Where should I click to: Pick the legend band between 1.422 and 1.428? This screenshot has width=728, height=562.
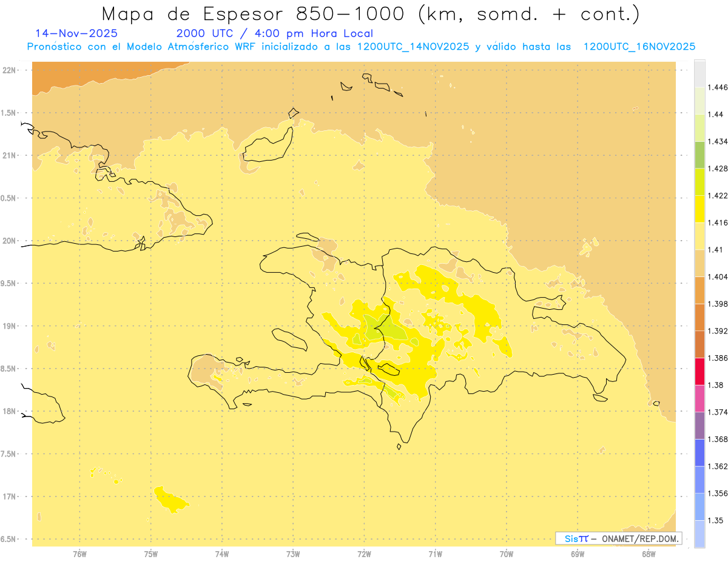click(699, 182)
